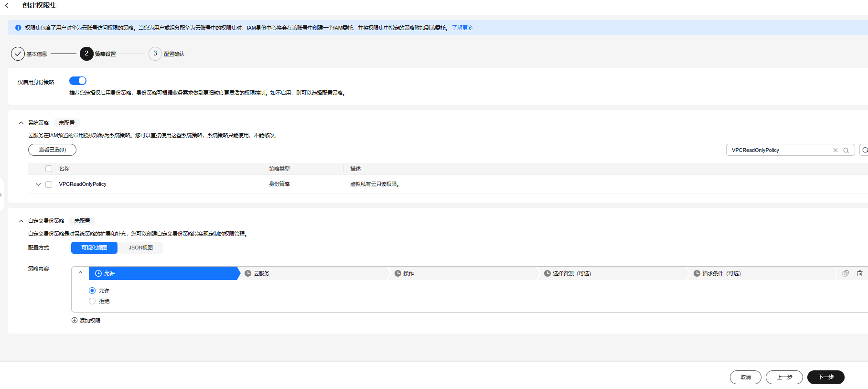Clear the policy search text
Image resolution: width=868 pixels, height=389 pixels.
click(x=836, y=150)
